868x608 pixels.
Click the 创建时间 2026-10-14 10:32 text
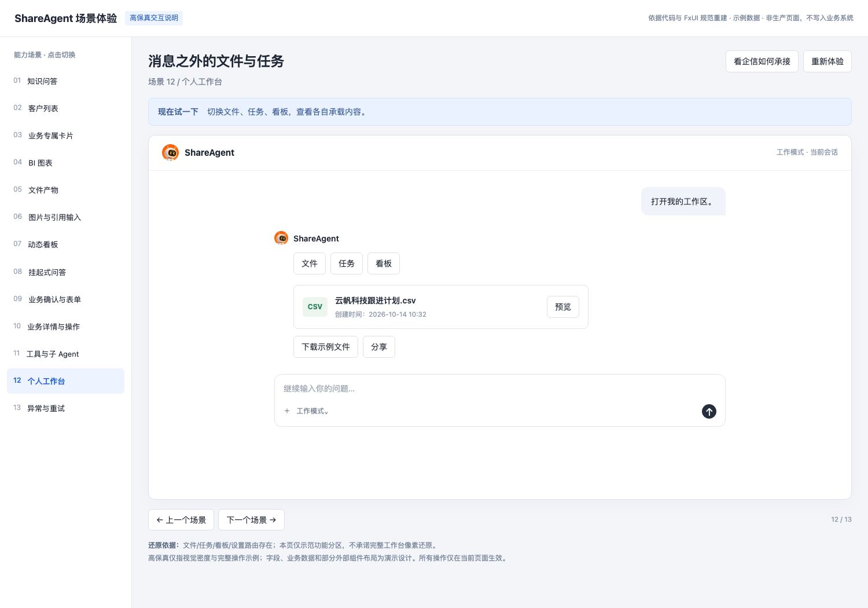coord(381,314)
